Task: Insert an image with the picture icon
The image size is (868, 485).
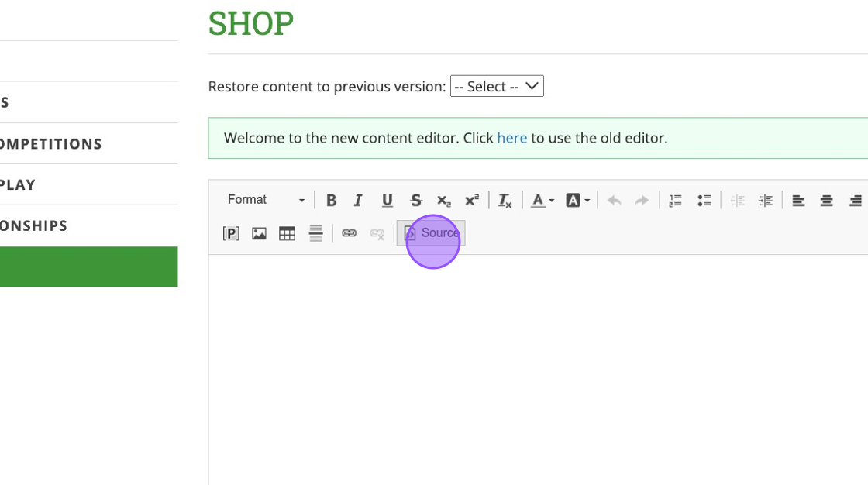Action: (259, 234)
